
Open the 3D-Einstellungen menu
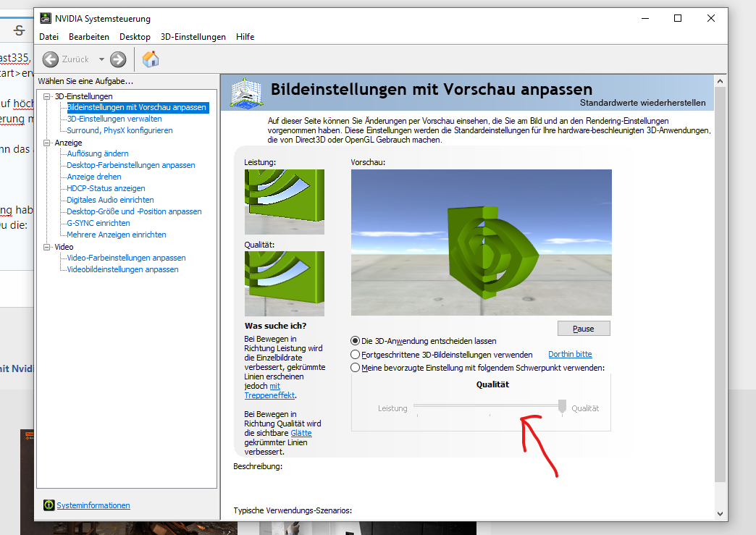tap(193, 37)
